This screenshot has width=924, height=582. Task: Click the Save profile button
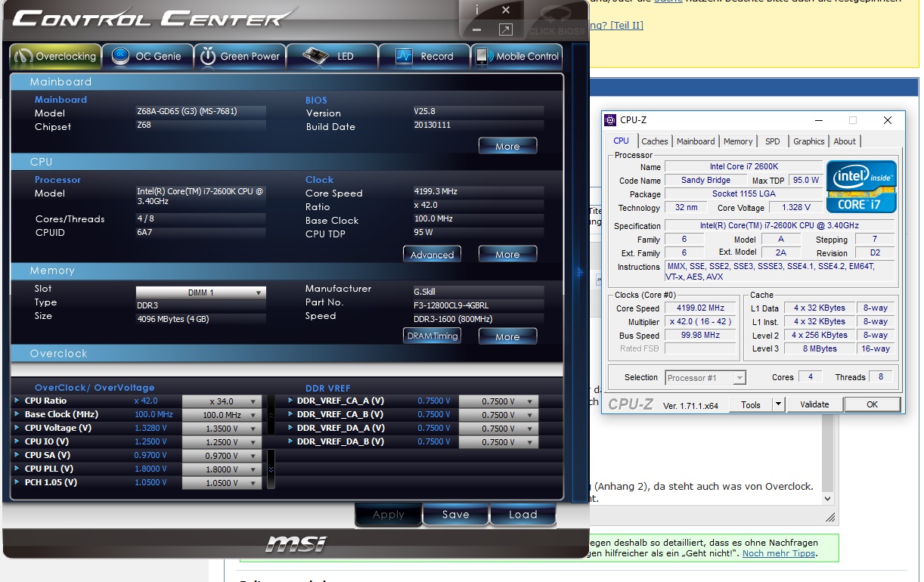click(x=455, y=514)
